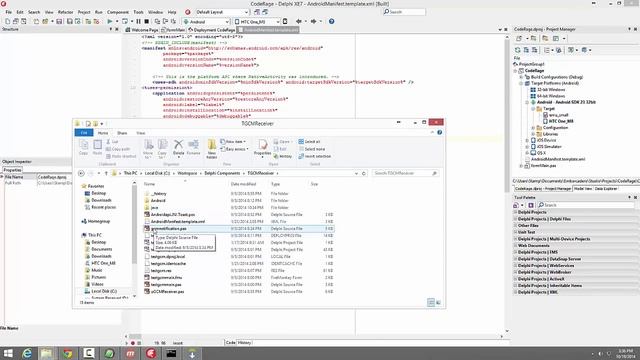Click the Back navigation arrow in Delphi toolbar
The image size is (640, 360).
pos(299,21)
